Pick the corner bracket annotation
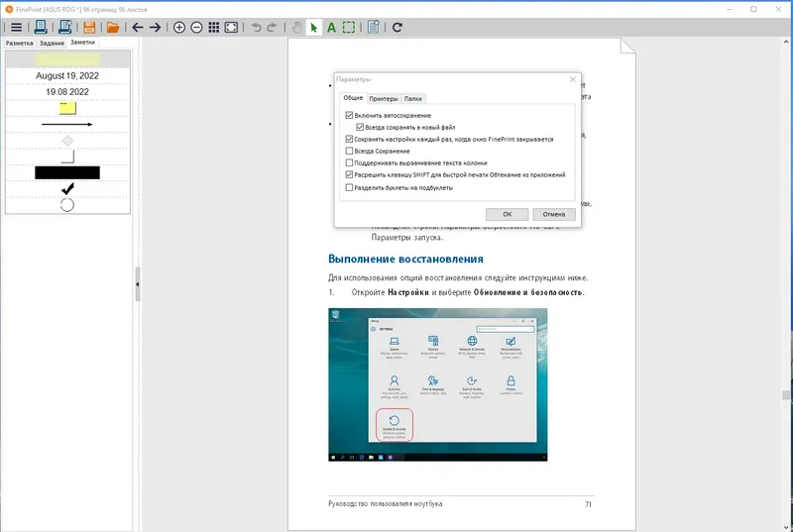The width and height of the screenshot is (793, 532). coord(67,157)
